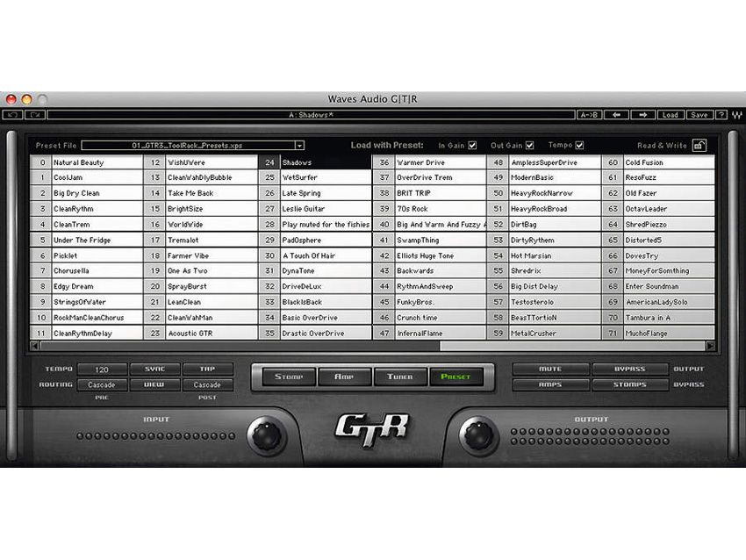Select preset 2 Big Dry Clean
The image size is (746, 560).
[86, 193]
